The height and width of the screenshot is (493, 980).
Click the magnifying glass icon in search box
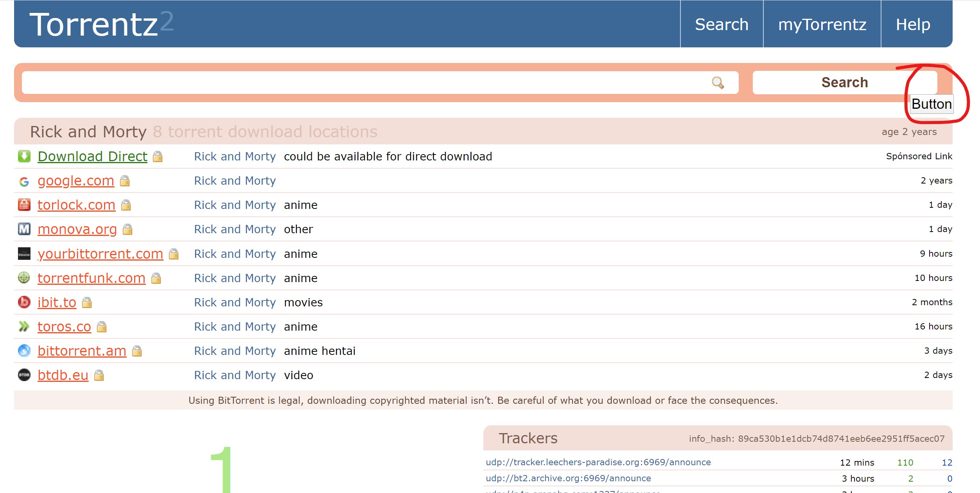pyautogui.click(x=718, y=83)
